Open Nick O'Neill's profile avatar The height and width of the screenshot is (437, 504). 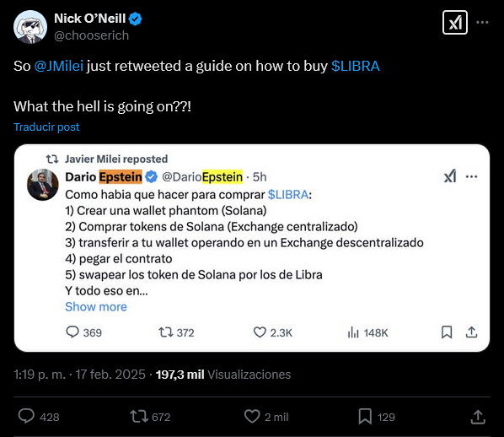30,27
